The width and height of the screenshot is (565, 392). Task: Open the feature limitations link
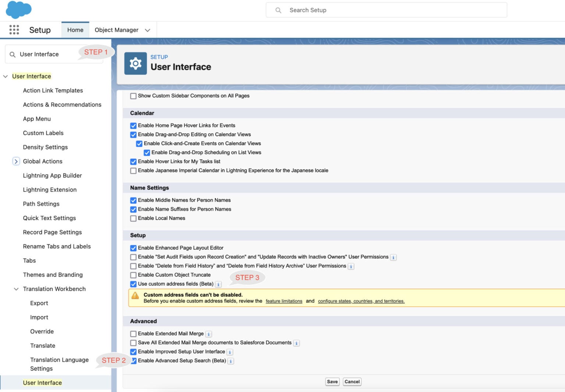[284, 301]
